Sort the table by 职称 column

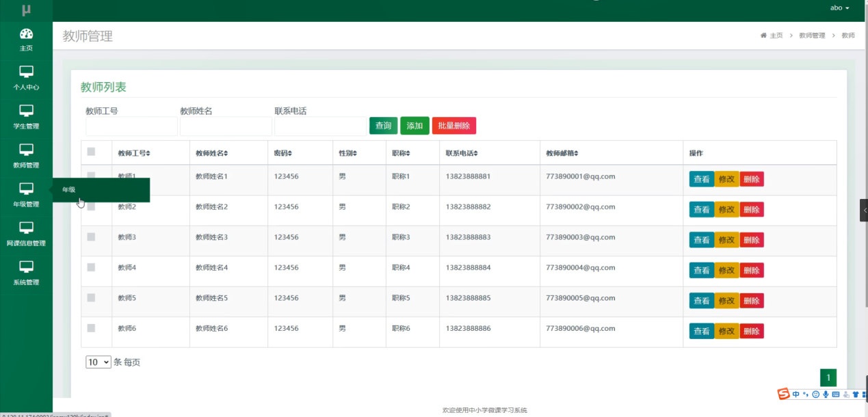402,153
